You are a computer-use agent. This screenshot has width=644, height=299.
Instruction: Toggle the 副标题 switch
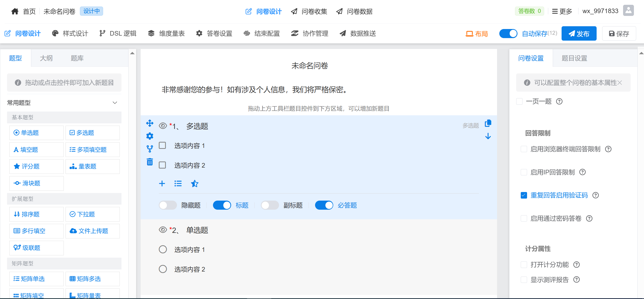[x=270, y=205]
